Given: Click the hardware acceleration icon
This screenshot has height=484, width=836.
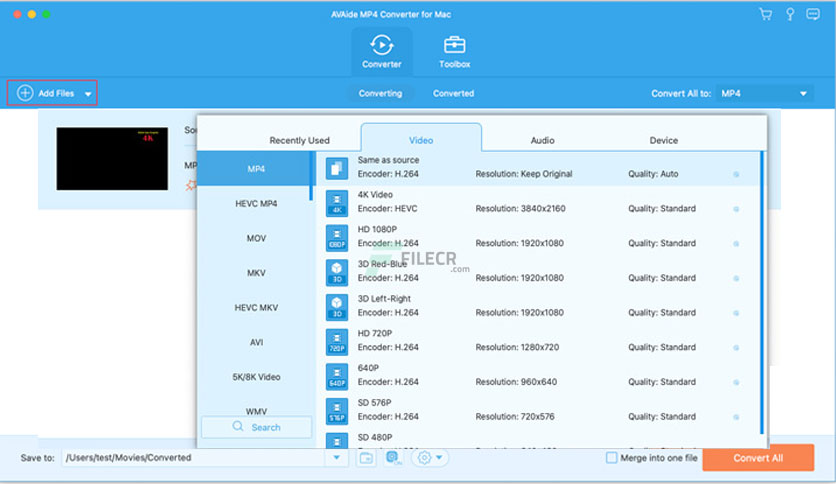Looking at the screenshot, I should [x=394, y=458].
